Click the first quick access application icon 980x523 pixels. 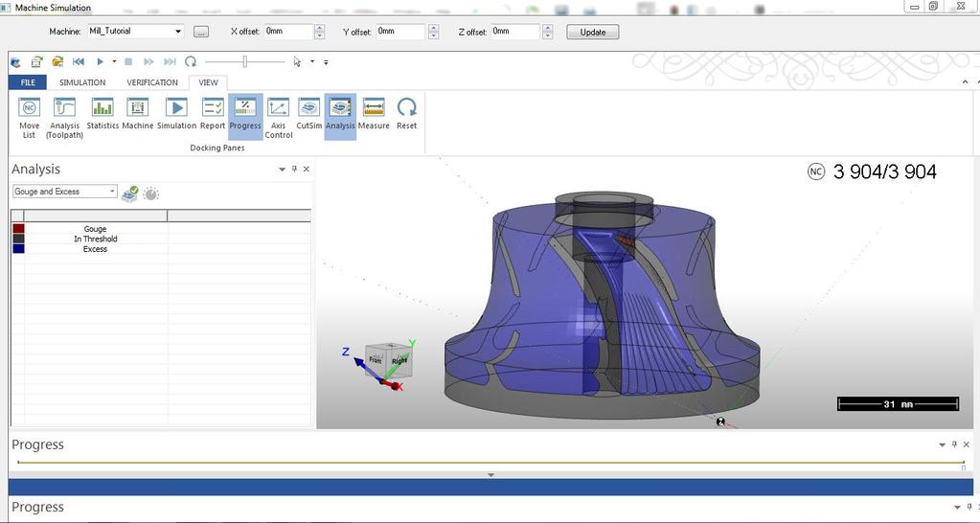click(15, 62)
